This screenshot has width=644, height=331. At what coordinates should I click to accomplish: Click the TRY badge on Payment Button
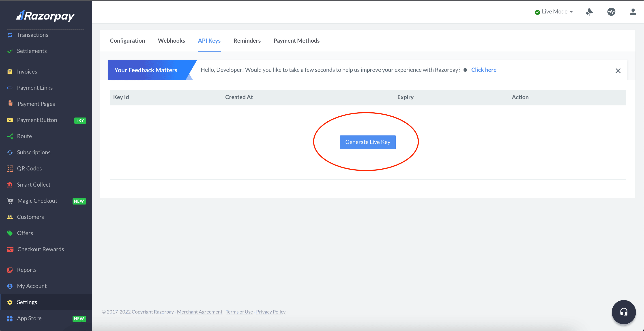(x=80, y=120)
